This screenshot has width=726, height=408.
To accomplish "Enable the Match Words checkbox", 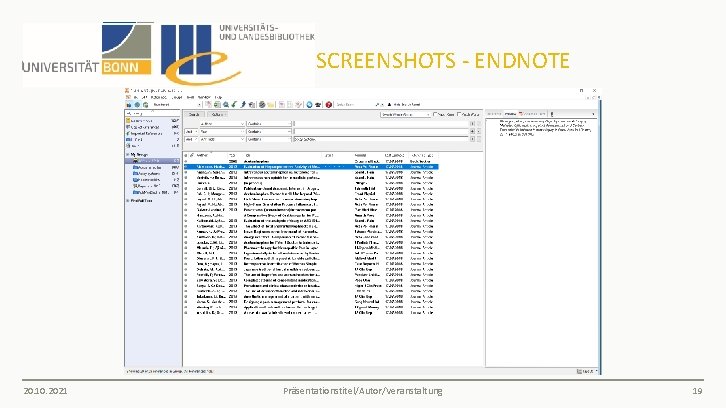I will coord(459,114).
